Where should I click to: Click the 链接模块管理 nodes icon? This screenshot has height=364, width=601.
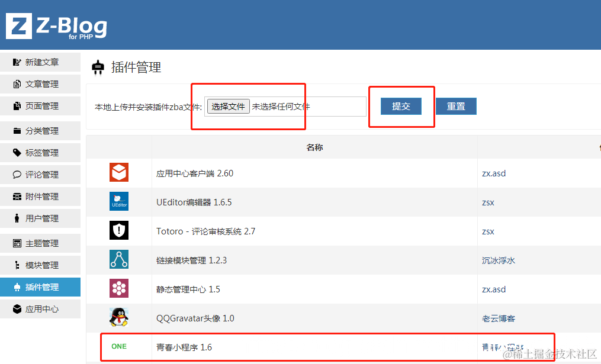pyautogui.click(x=119, y=259)
